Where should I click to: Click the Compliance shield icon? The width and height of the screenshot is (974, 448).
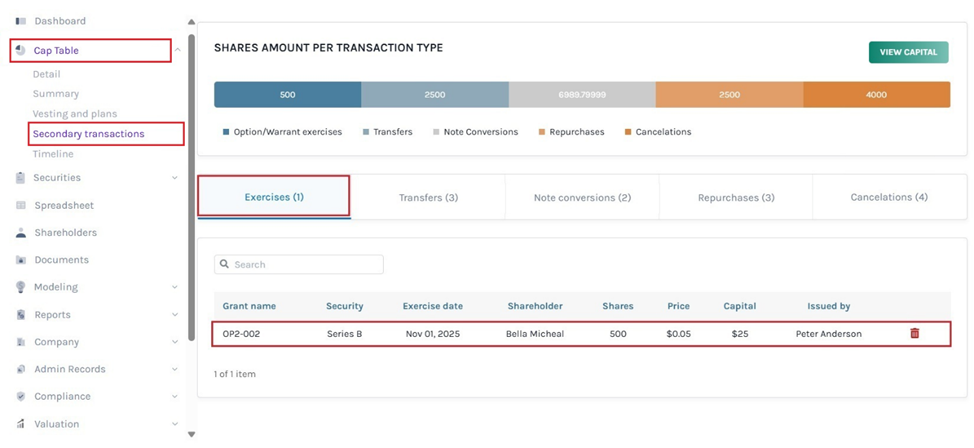click(x=20, y=396)
